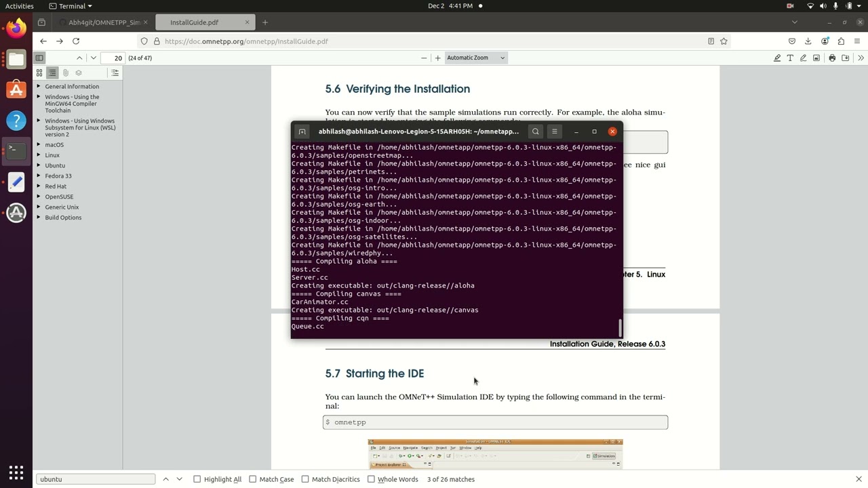Screen dimensions: 868x488
Task: Open Windows Subsystem for Linux outline entry
Action: [x=80, y=127]
